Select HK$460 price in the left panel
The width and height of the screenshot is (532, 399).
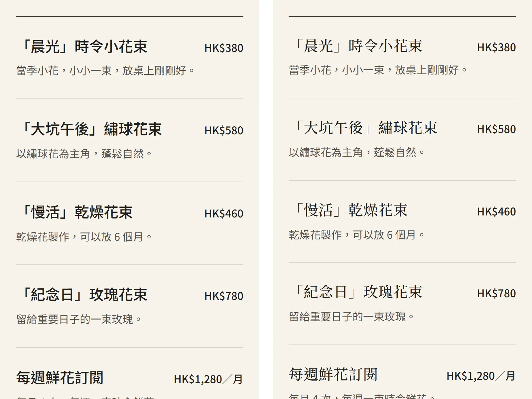[x=224, y=213]
